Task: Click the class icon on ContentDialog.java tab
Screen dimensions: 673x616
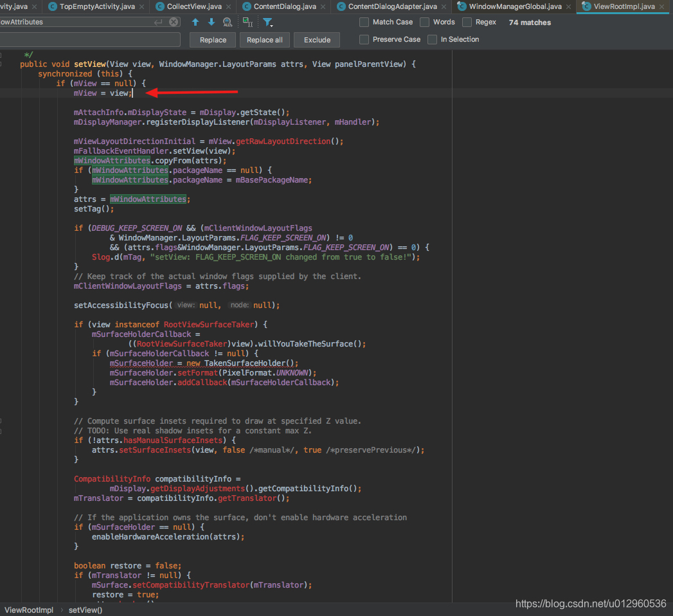Action: point(246,6)
